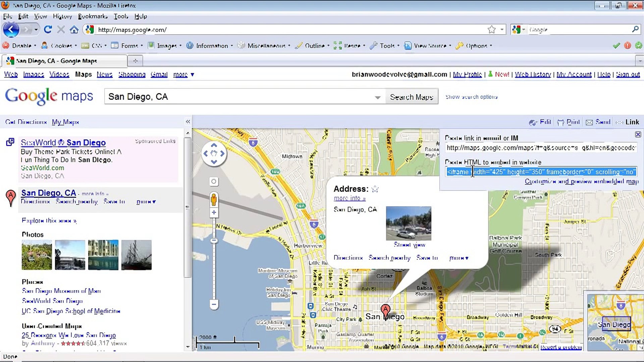This screenshot has width=644, height=362.
Task: Open the Bookmarks menu
Action: (x=93, y=16)
